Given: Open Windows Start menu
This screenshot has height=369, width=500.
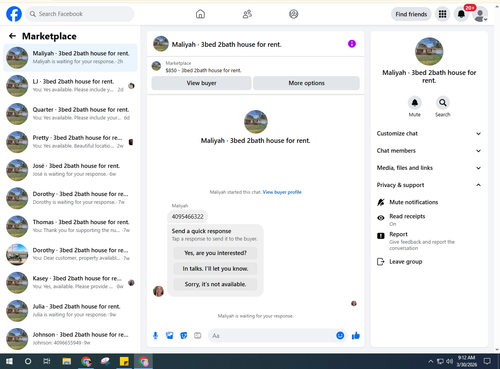Looking at the screenshot, I should pos(9,361).
